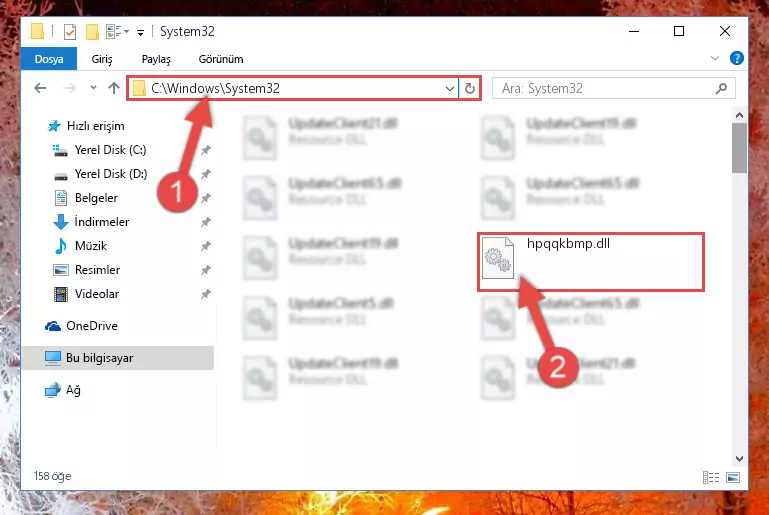Open the Customize Quick Access Toolbar dropdown
Viewport: 769px width, 515px height.
[140, 33]
